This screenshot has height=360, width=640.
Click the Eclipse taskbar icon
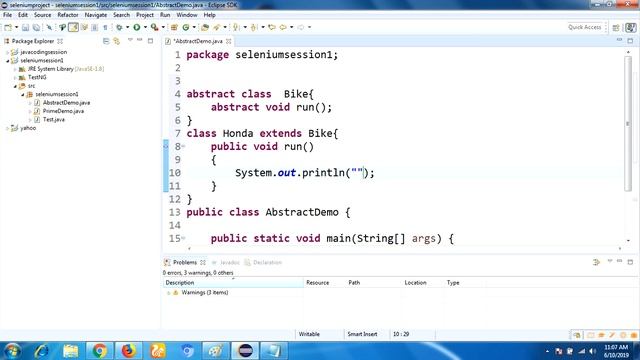[x=245, y=351]
